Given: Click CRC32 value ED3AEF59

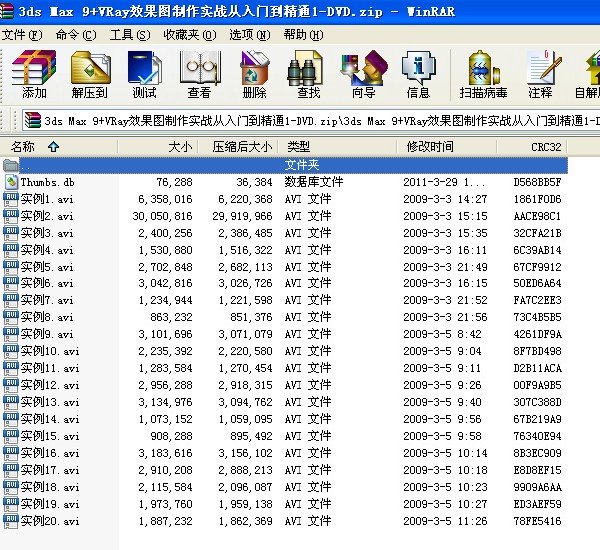Looking at the screenshot, I should click(x=537, y=504).
